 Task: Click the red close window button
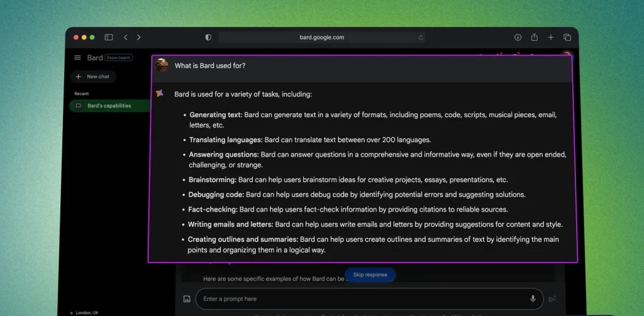[x=76, y=37]
